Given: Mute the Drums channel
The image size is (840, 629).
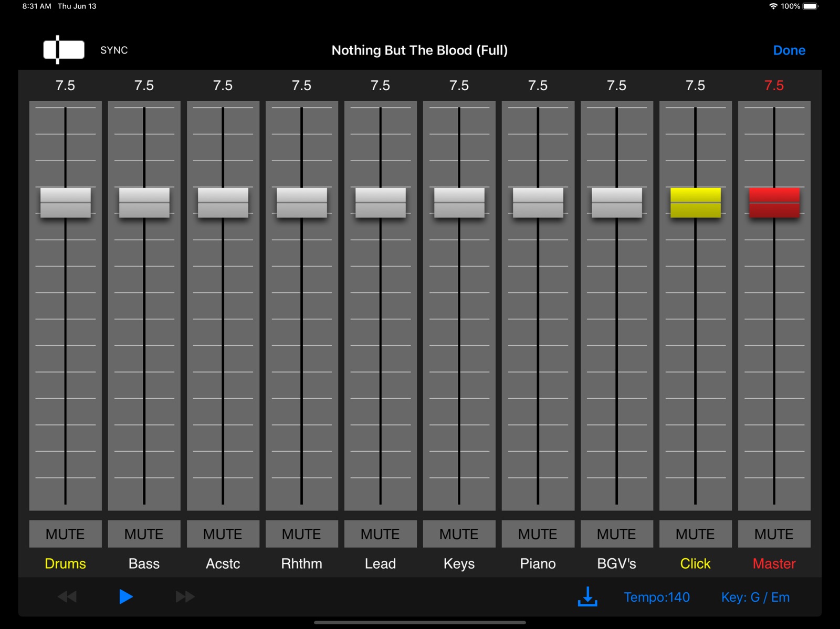Looking at the screenshot, I should tap(66, 534).
